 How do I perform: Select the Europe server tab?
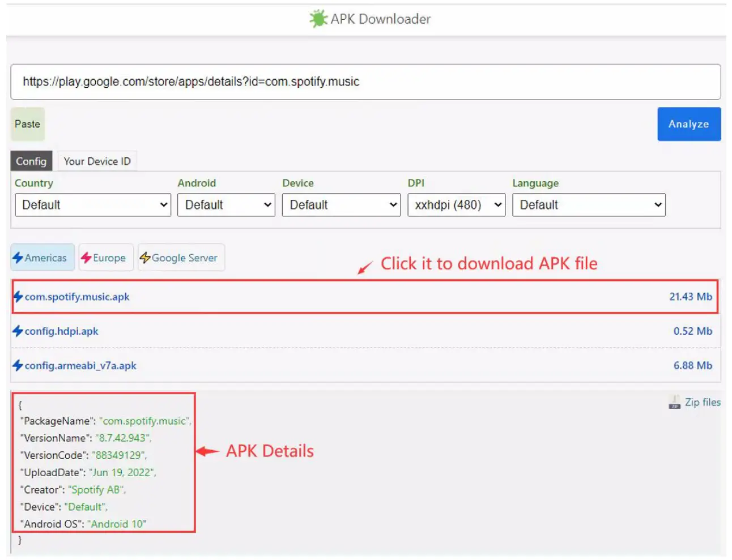106,258
